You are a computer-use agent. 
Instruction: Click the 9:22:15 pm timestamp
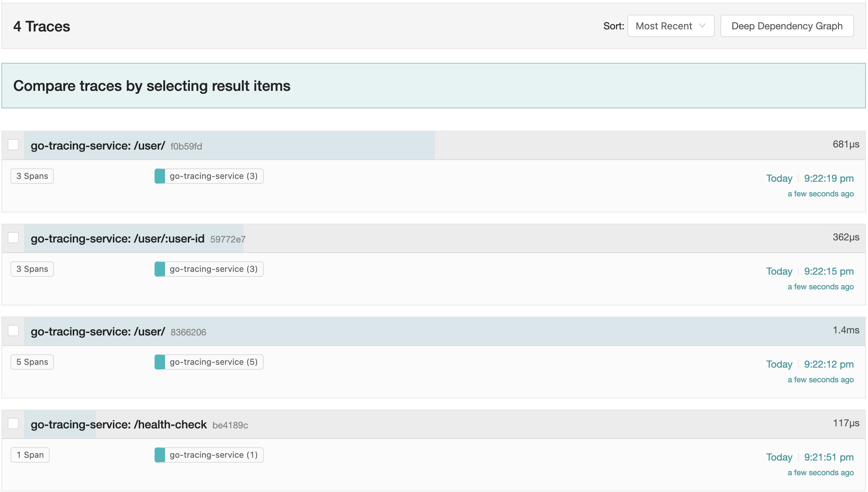(x=828, y=272)
